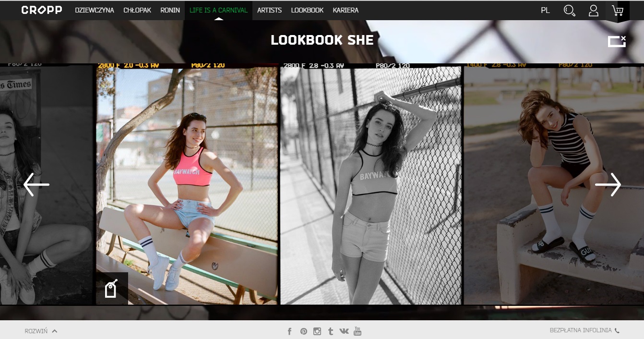Open the YouTube icon in footer
This screenshot has height=339, width=644.
coord(358,331)
